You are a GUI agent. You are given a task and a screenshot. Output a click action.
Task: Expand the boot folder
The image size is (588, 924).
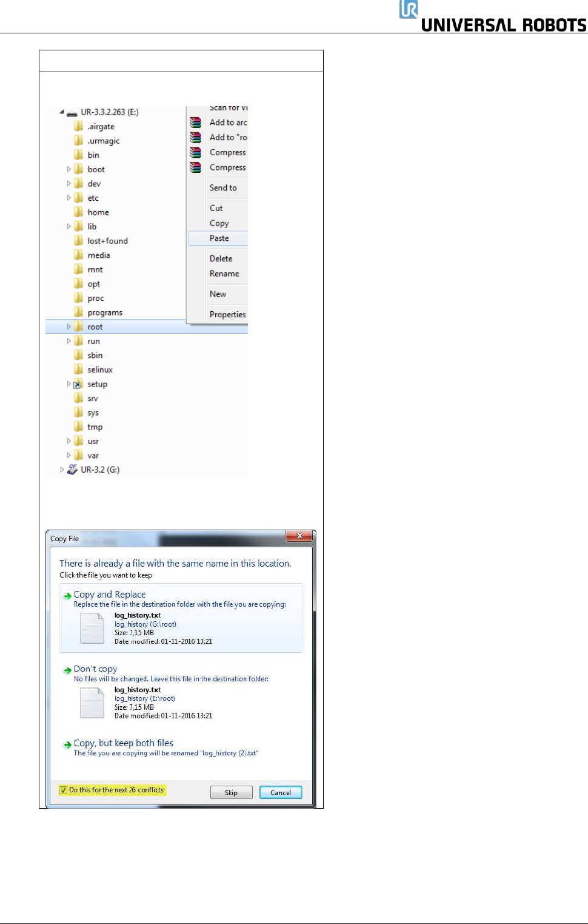68,169
